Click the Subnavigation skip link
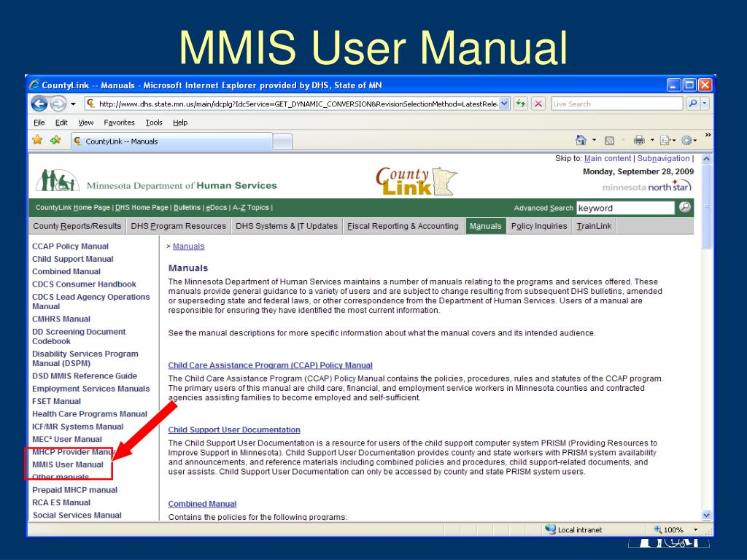Image resolution: width=747 pixels, height=560 pixels. [x=663, y=158]
